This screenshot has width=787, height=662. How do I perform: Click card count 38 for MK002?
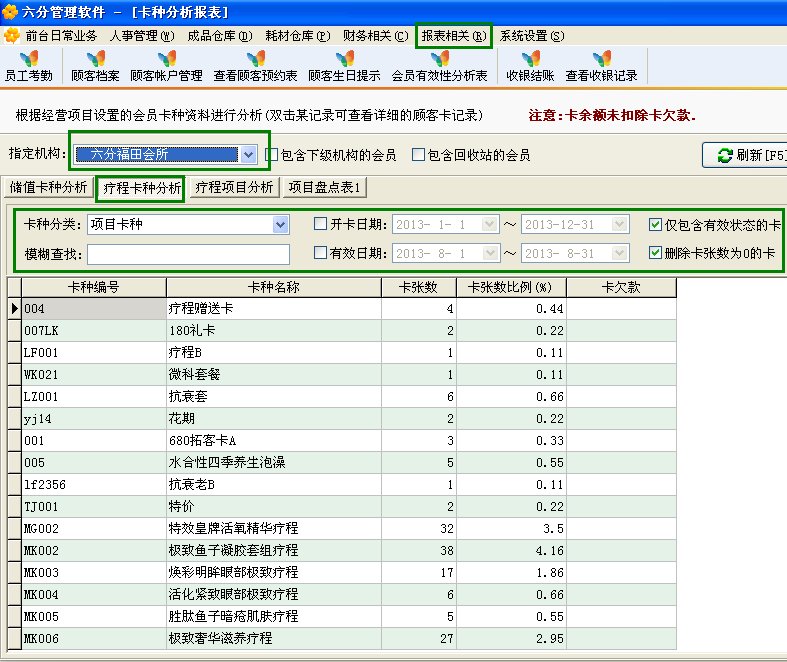pyautogui.click(x=419, y=551)
